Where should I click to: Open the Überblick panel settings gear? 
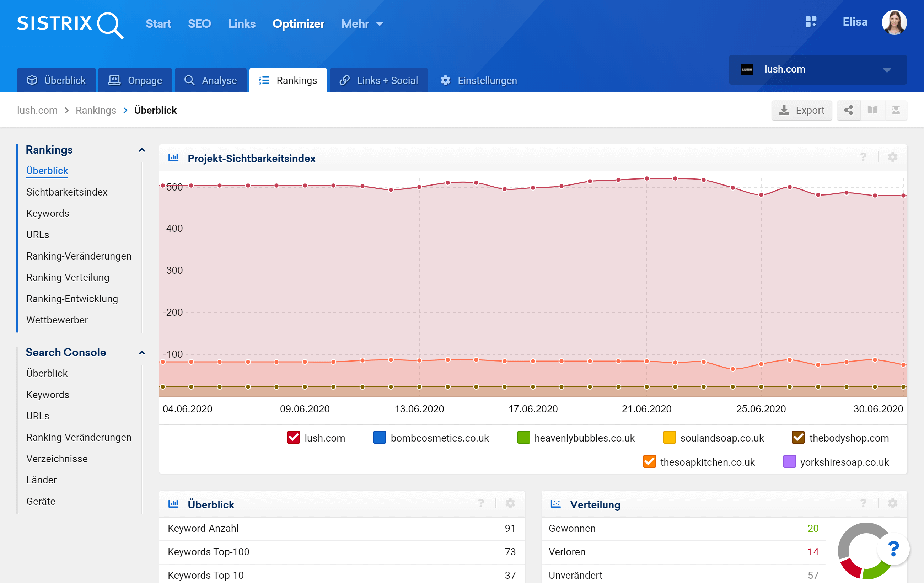pos(510,503)
